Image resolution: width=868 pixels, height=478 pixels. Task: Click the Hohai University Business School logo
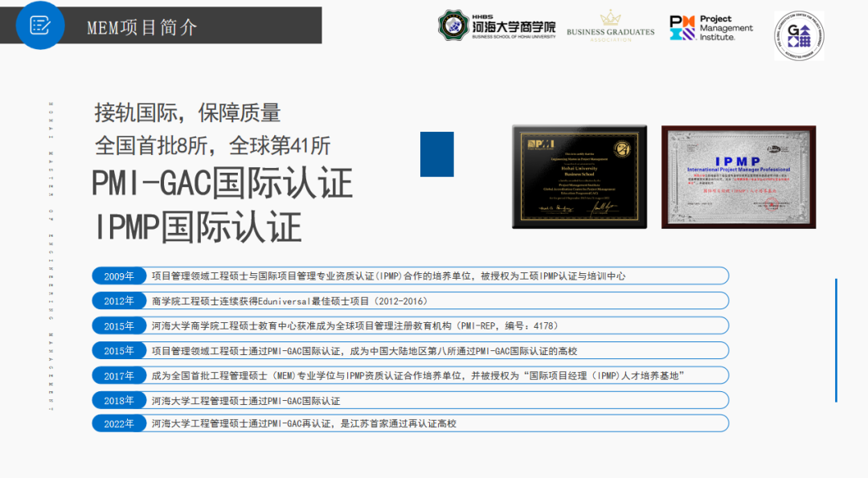[497, 26]
